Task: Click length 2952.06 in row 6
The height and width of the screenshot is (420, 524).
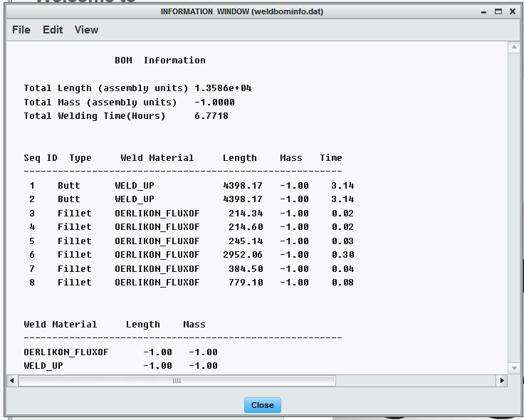Action: 243,255
